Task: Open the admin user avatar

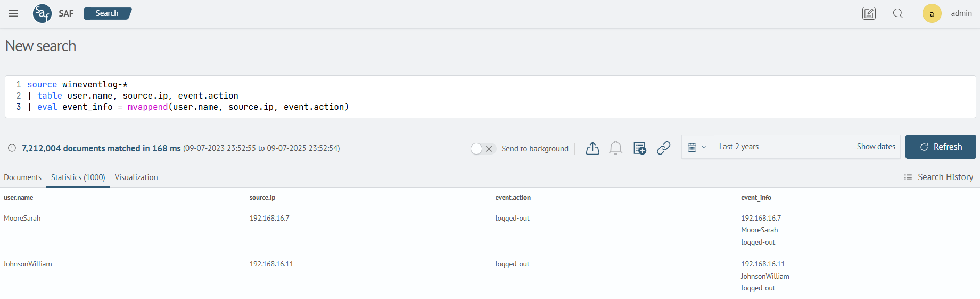Action: pyautogui.click(x=932, y=13)
